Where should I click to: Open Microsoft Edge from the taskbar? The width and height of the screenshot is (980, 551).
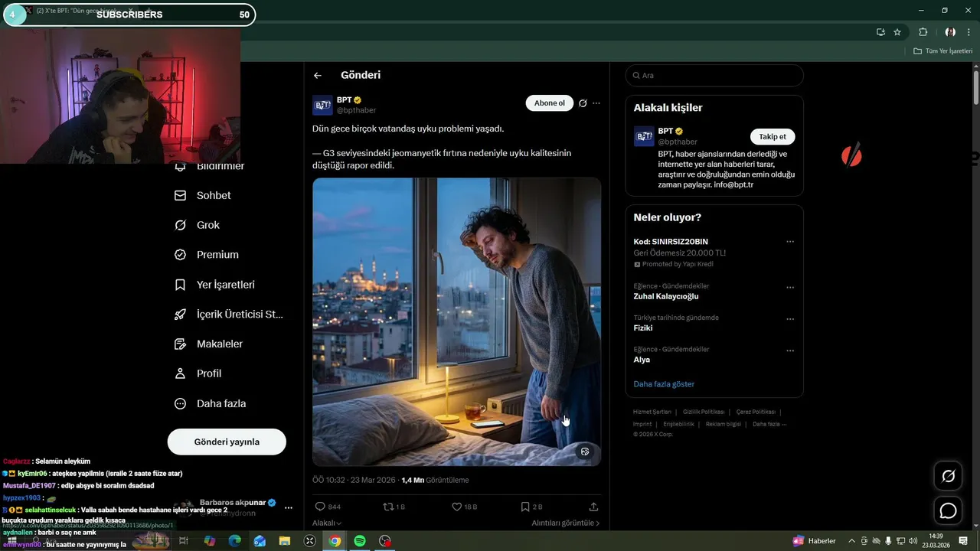click(x=234, y=541)
